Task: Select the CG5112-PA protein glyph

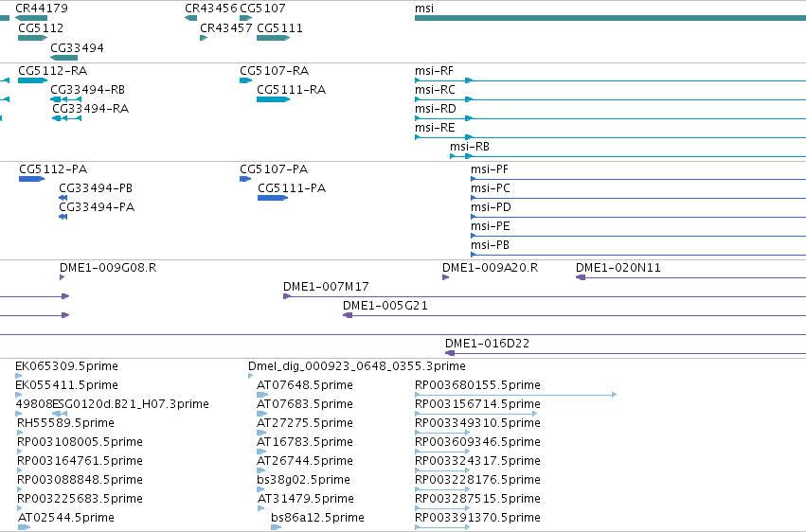Action: tap(32, 179)
